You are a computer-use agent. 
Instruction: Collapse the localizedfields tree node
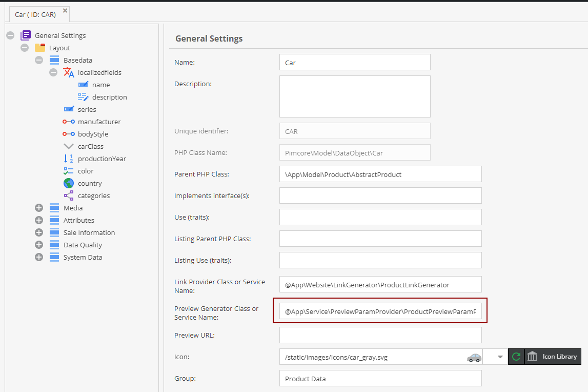pos(53,72)
